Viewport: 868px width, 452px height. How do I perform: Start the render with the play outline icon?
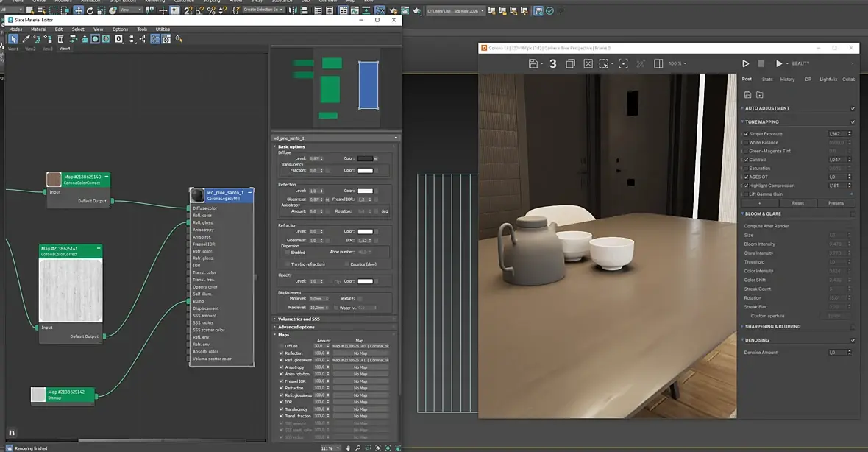click(745, 64)
